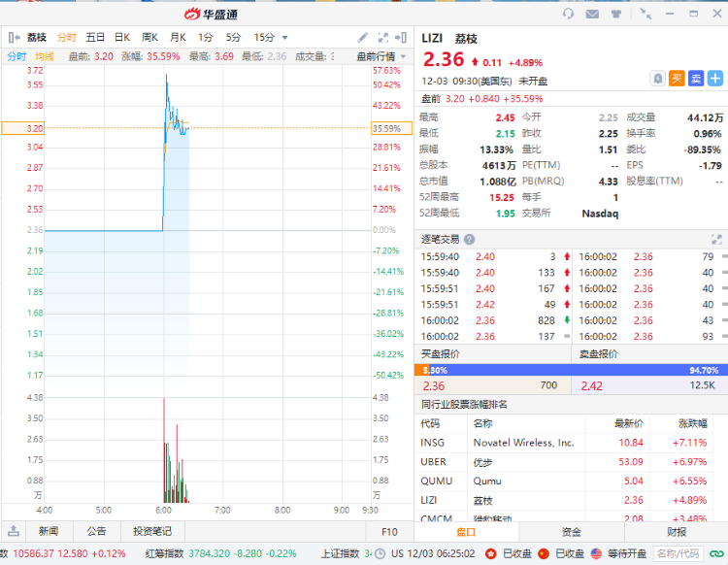Viewport: 728px width, 565px height.
Task: Set a price alert bell
Action: tap(657, 79)
